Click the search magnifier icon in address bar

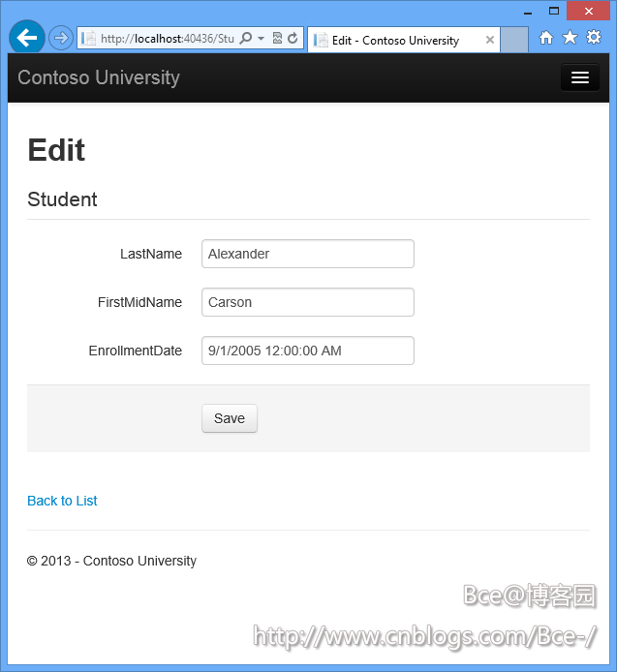(x=246, y=38)
